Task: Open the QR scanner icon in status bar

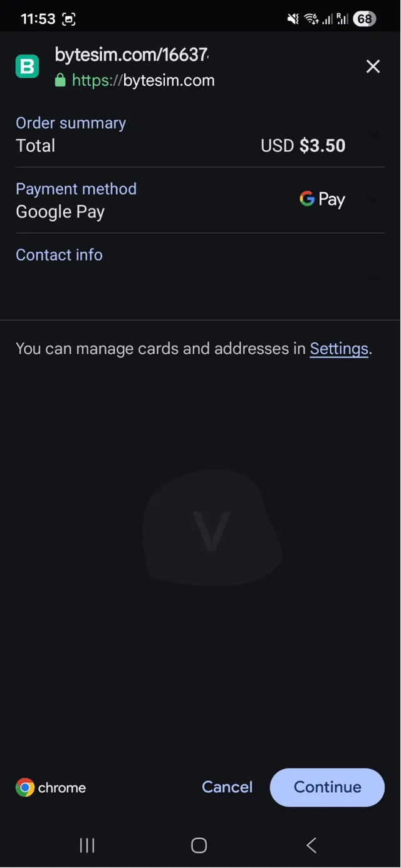Action: [x=68, y=19]
